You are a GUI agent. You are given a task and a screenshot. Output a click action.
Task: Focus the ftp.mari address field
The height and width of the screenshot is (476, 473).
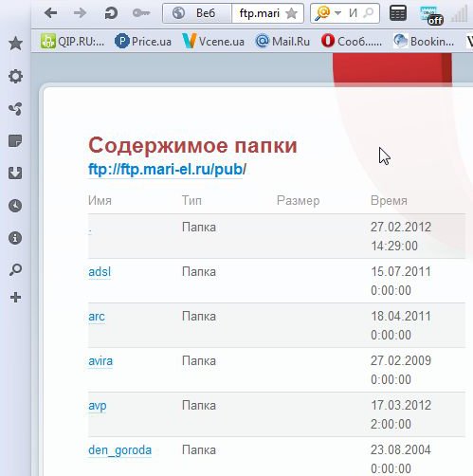pos(259,13)
